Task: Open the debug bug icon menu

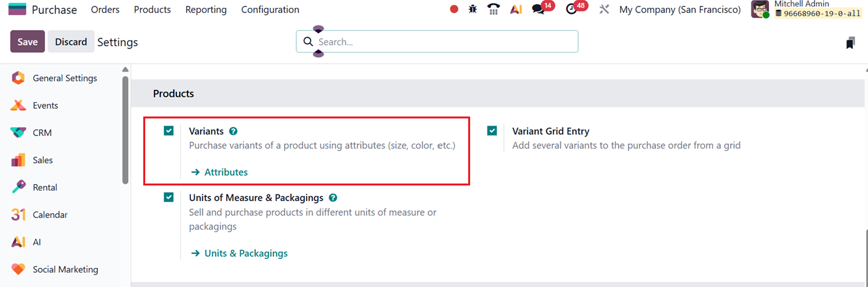Action: (x=473, y=10)
